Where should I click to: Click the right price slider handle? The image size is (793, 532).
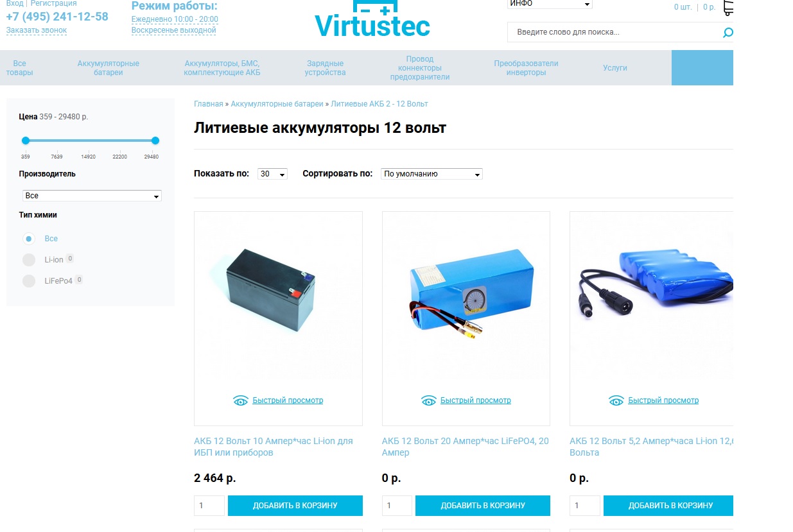point(155,141)
